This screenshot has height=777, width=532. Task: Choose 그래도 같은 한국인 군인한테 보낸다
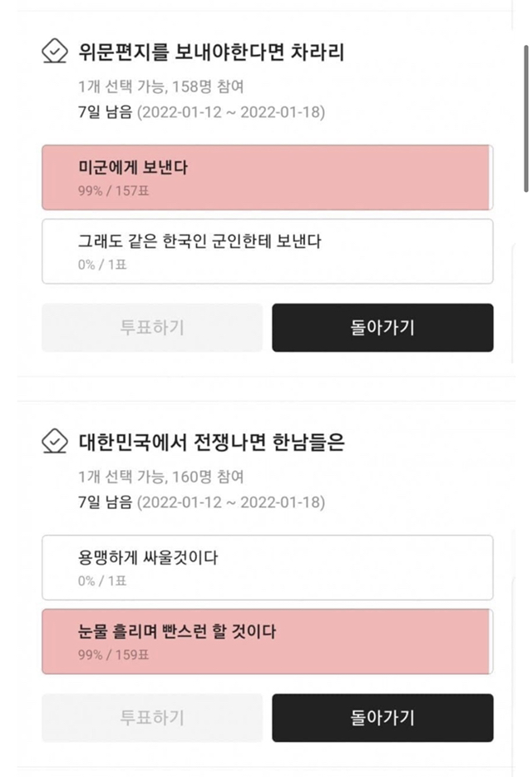[266, 250]
